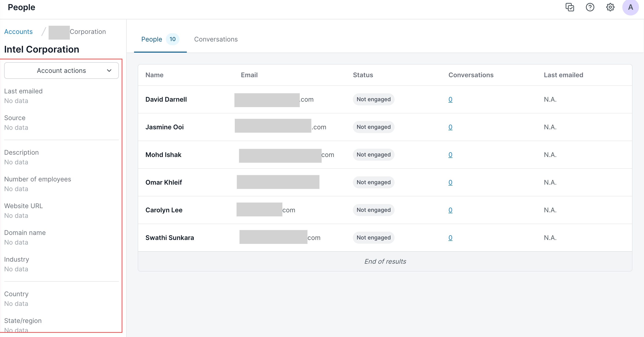Click the Number of employees field

(x=38, y=179)
